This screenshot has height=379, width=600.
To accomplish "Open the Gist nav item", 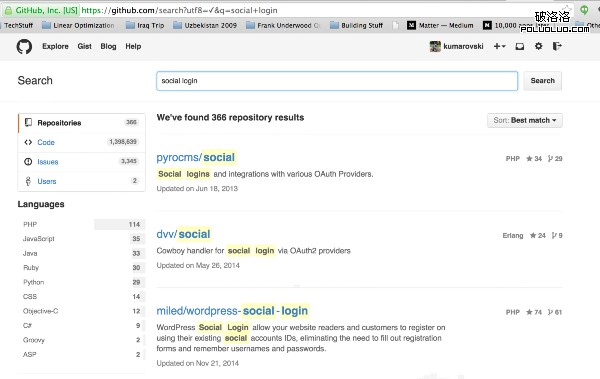I will click(84, 46).
